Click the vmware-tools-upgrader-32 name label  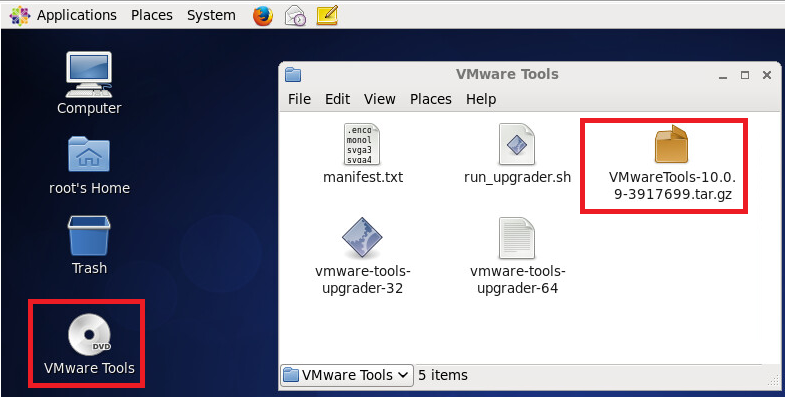click(x=363, y=280)
